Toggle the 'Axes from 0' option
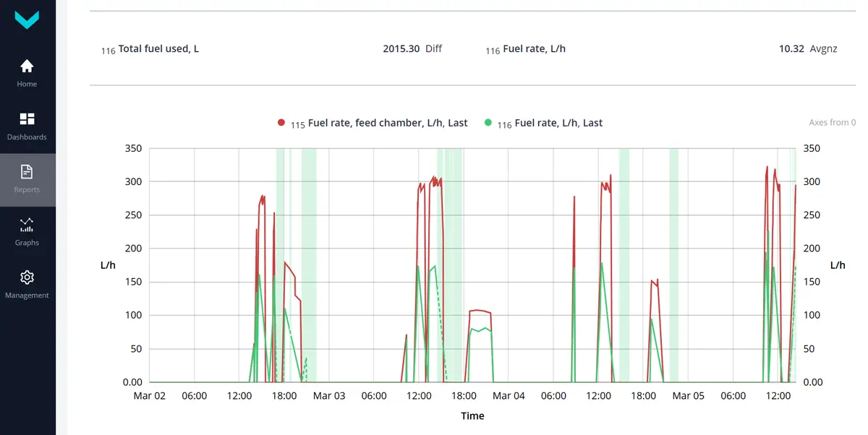The height and width of the screenshot is (435, 868). [x=831, y=122]
